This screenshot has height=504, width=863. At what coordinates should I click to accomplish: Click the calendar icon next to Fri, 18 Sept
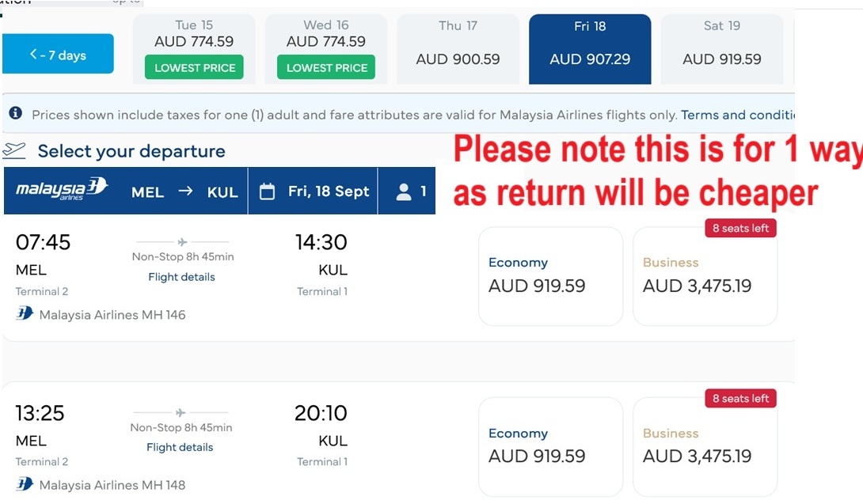tap(268, 191)
